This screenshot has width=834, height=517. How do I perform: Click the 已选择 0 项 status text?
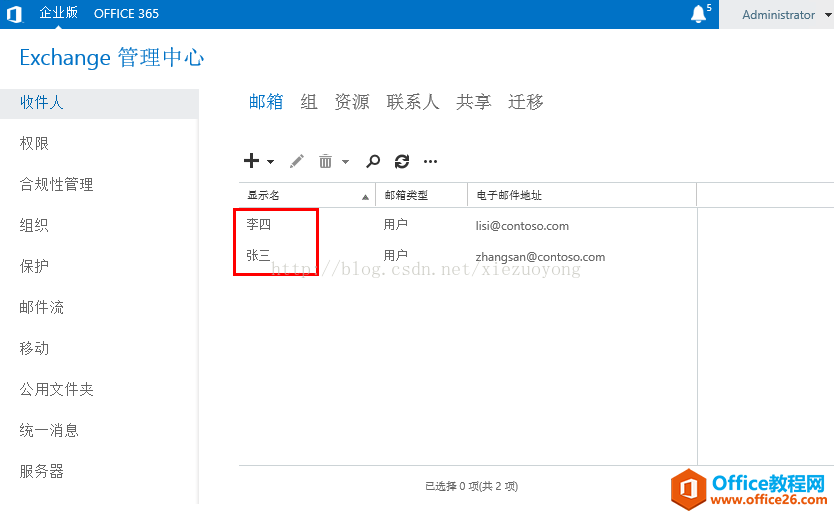pos(472,486)
